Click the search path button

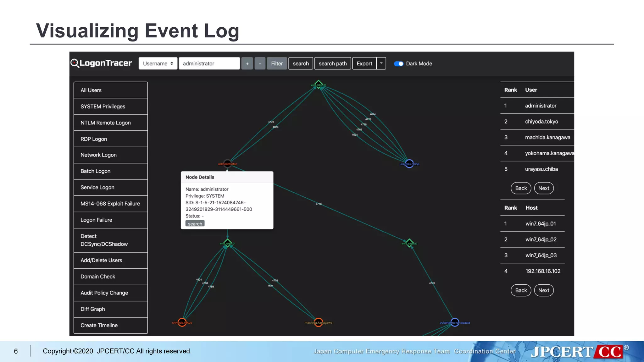[333, 63]
